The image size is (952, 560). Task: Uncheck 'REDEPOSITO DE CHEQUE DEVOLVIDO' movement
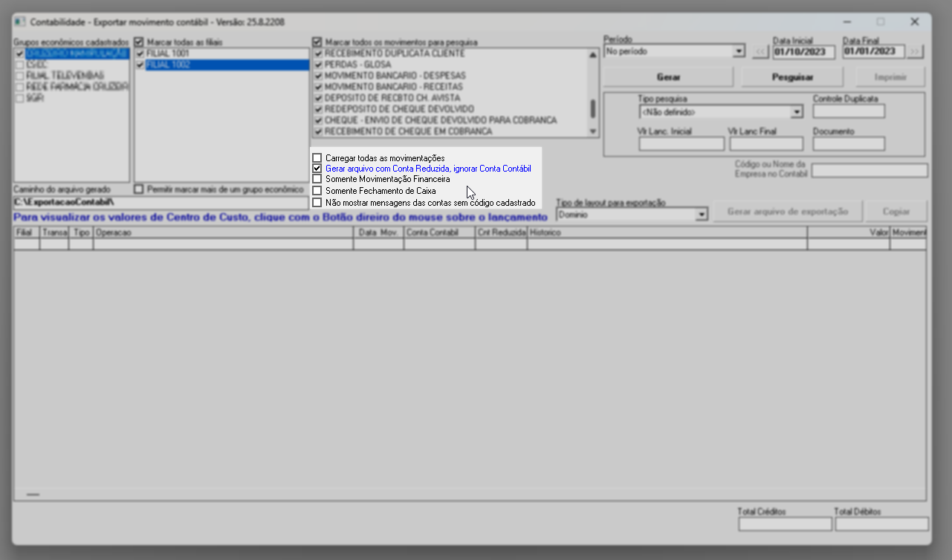[319, 109]
